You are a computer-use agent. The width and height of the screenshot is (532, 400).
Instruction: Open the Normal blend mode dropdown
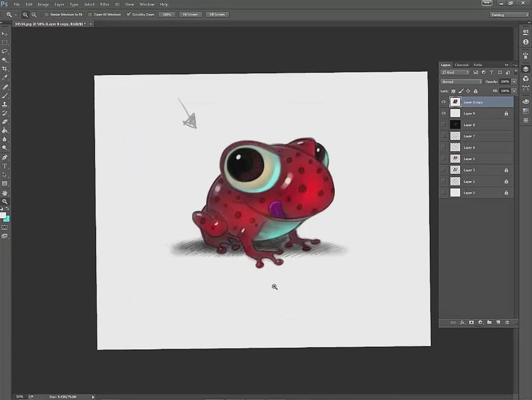pyautogui.click(x=461, y=82)
